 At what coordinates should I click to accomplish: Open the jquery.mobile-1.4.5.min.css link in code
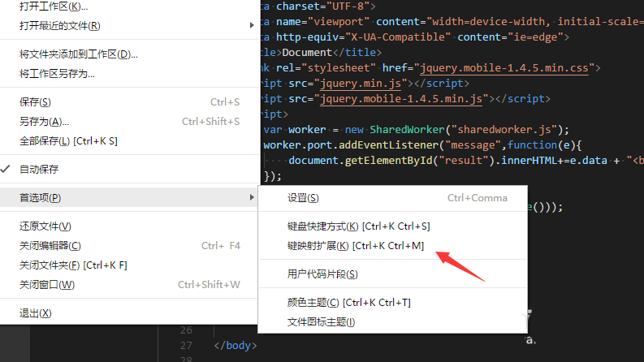tap(504, 68)
